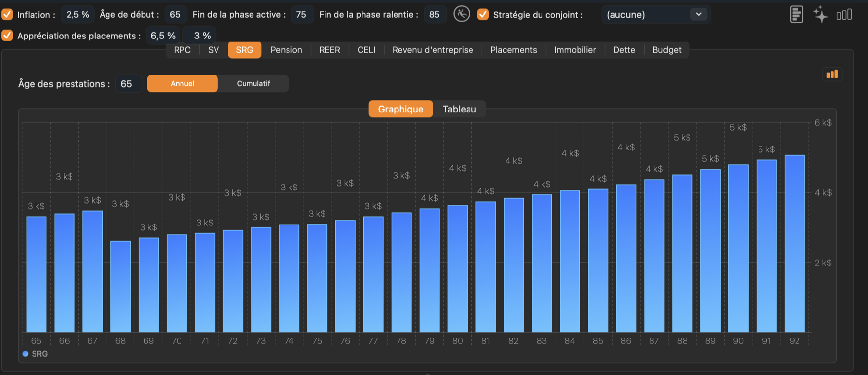The height and width of the screenshot is (375, 868).
Task: Click the bar chart icon in top toolbar
Action: click(844, 15)
